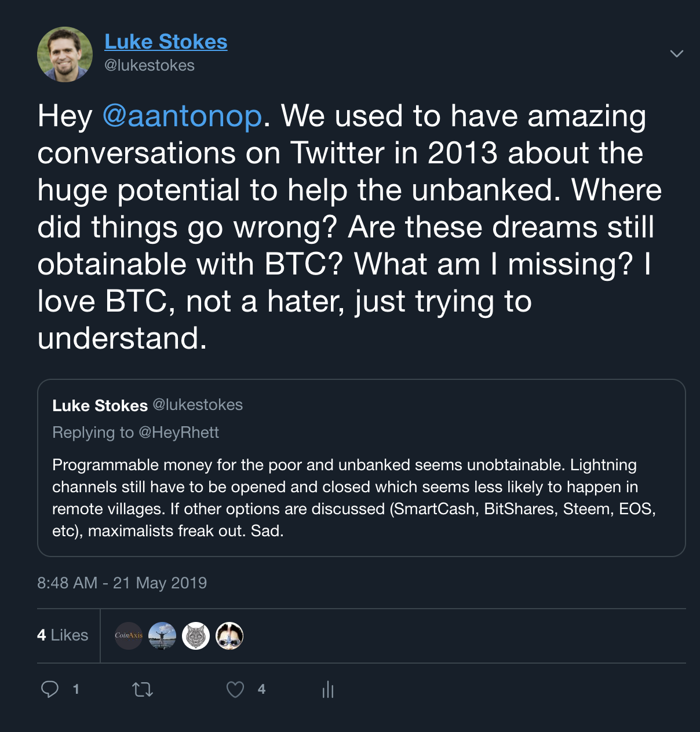Follow the @aantonop mention link
The width and height of the screenshot is (700, 732).
tap(183, 116)
